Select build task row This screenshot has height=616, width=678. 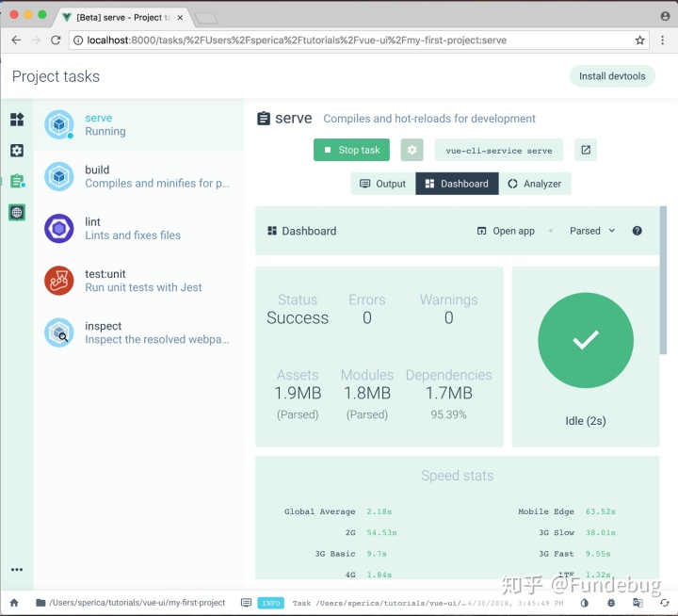tap(138, 176)
